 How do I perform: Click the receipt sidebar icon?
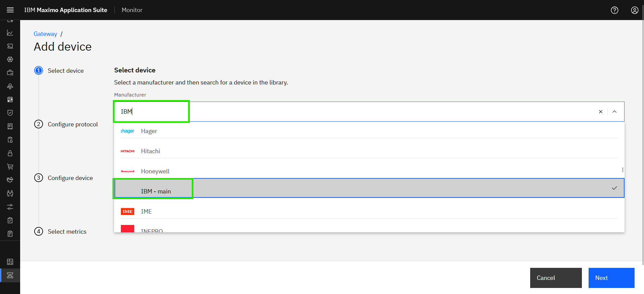[10, 126]
